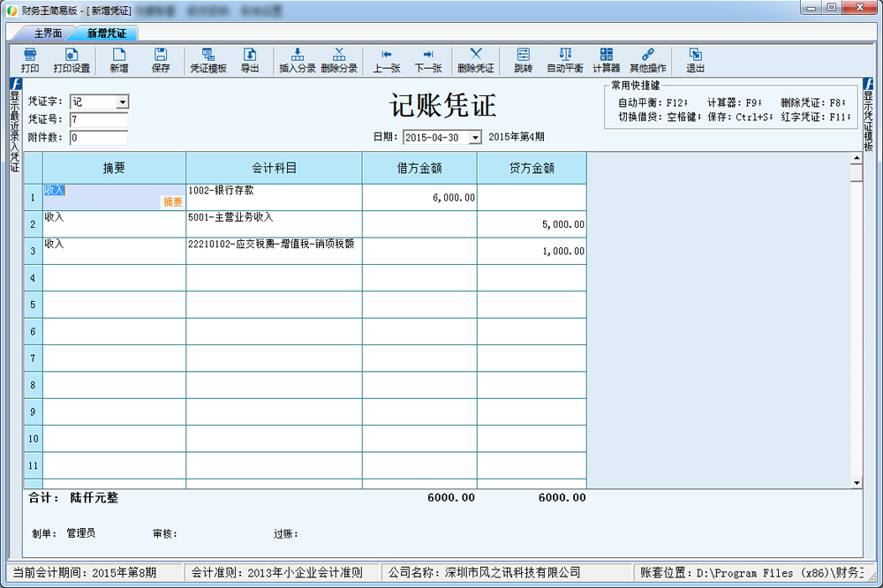Click the table scrollbar down arrow
This screenshot has height=588, width=883.
[857, 482]
